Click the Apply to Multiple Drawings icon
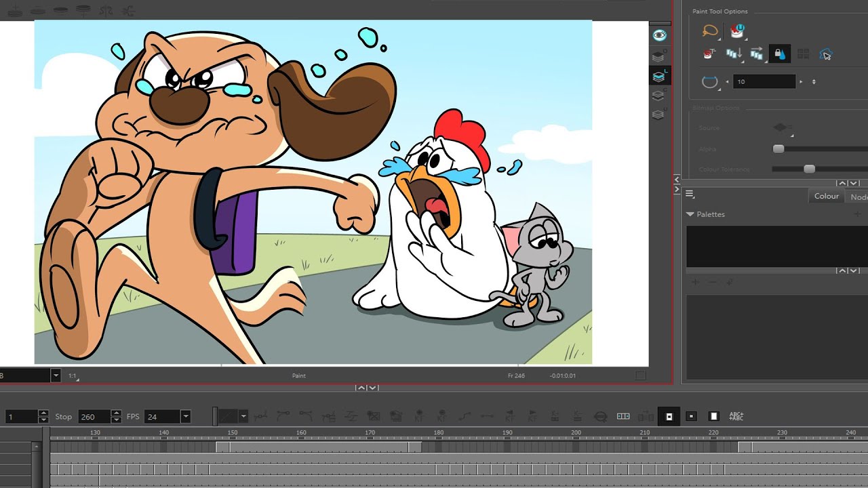Screen dimensions: 868x488 734,54
